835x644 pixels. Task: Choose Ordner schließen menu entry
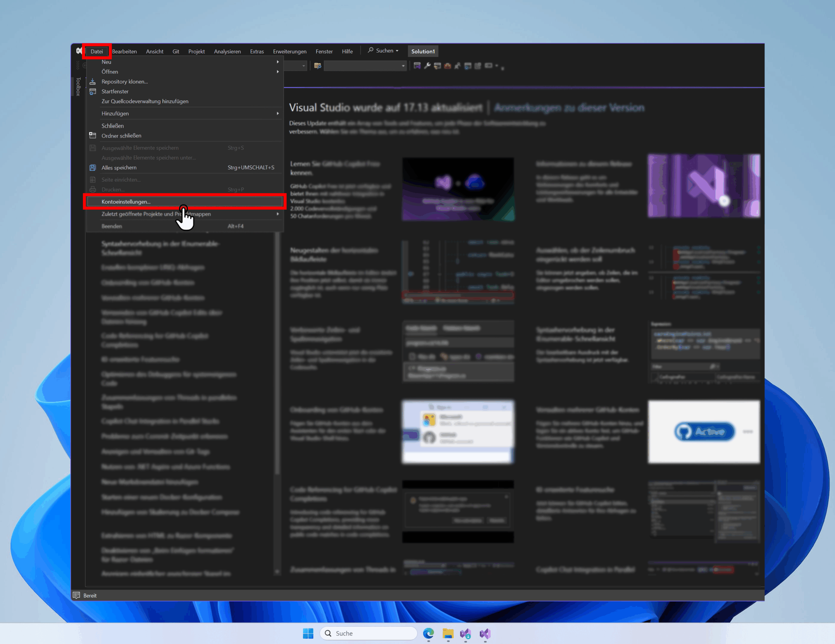click(185, 136)
